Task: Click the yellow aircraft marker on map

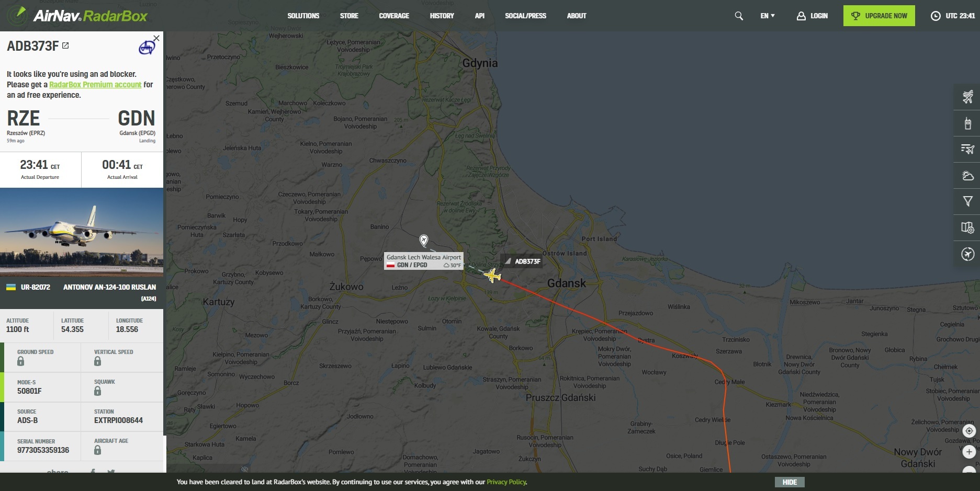Action: (492, 275)
